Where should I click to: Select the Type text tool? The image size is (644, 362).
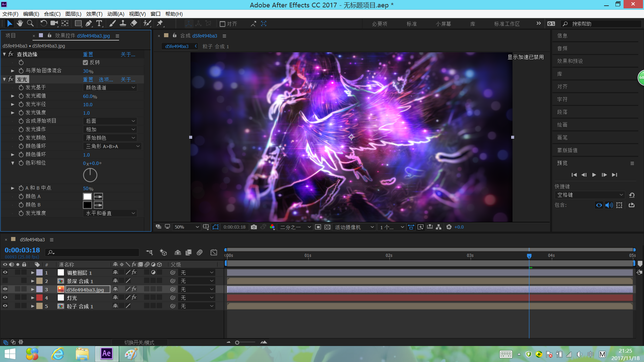tap(99, 23)
